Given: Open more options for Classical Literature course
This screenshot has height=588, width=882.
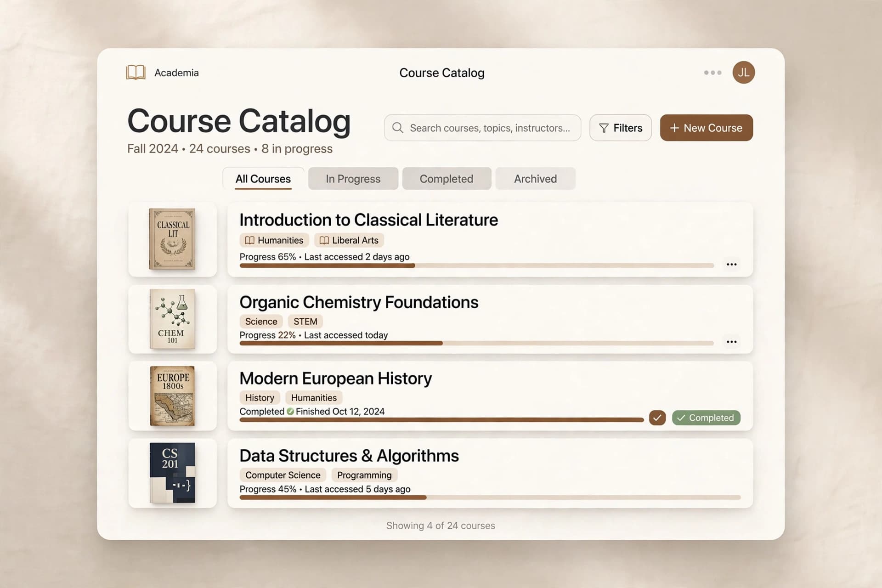Looking at the screenshot, I should point(731,264).
